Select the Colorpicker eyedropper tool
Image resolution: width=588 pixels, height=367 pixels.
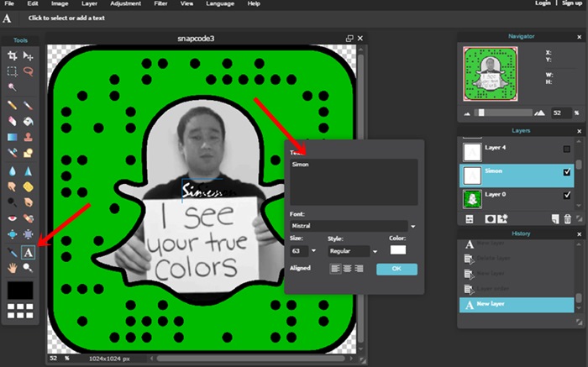click(13, 252)
